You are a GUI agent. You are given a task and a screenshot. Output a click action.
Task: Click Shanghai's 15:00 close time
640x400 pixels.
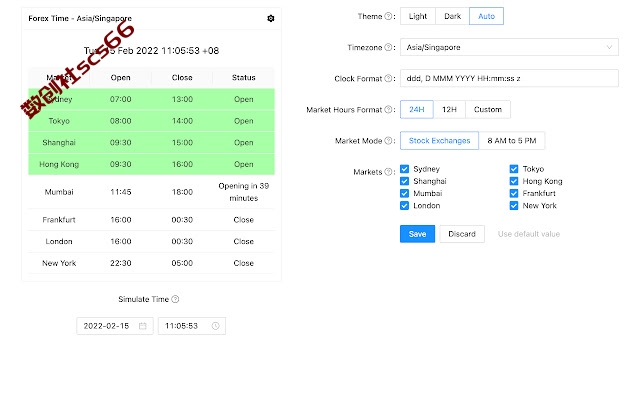tap(182, 142)
